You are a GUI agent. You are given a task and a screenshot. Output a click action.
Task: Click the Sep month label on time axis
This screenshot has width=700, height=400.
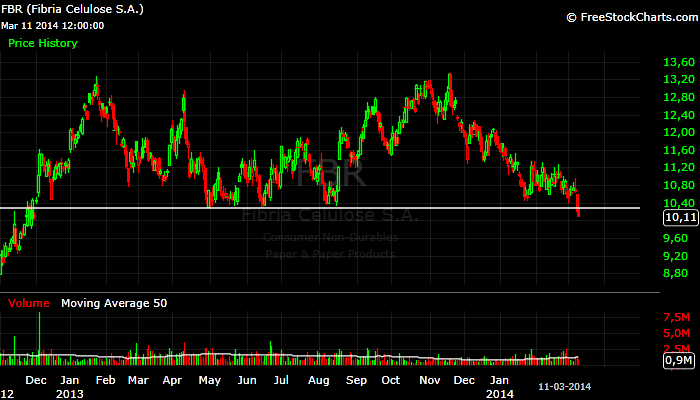tap(356, 380)
